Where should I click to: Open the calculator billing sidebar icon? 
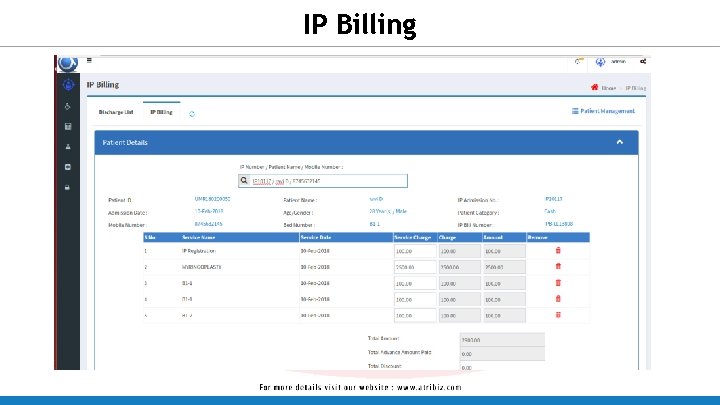click(68, 126)
